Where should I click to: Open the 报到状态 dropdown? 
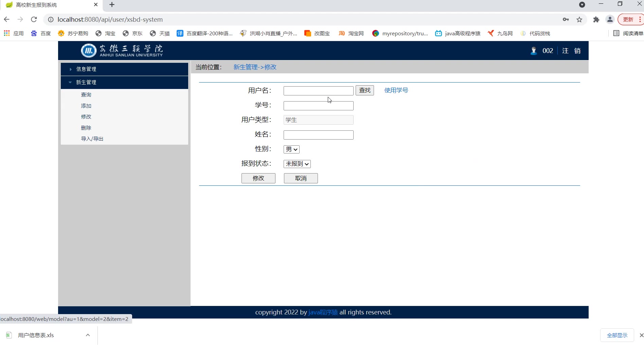click(297, 164)
